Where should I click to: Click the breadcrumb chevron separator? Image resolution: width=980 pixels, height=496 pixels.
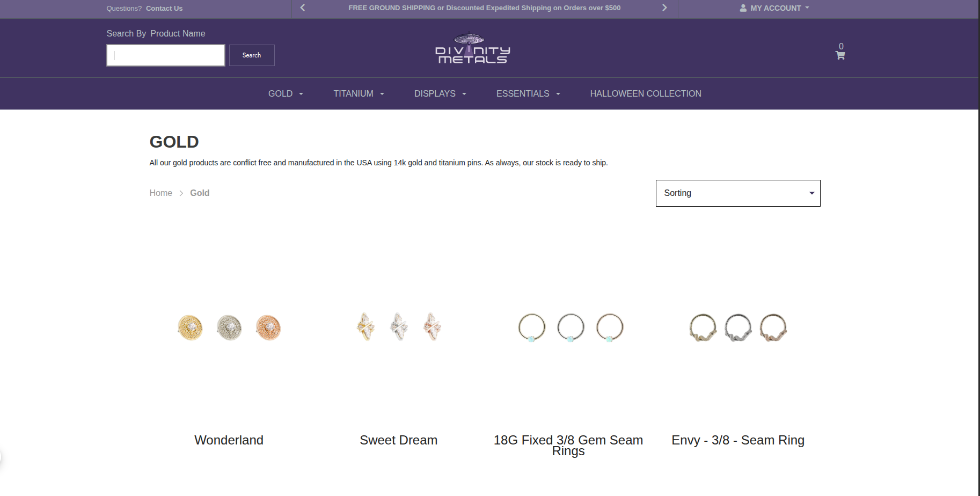[181, 193]
